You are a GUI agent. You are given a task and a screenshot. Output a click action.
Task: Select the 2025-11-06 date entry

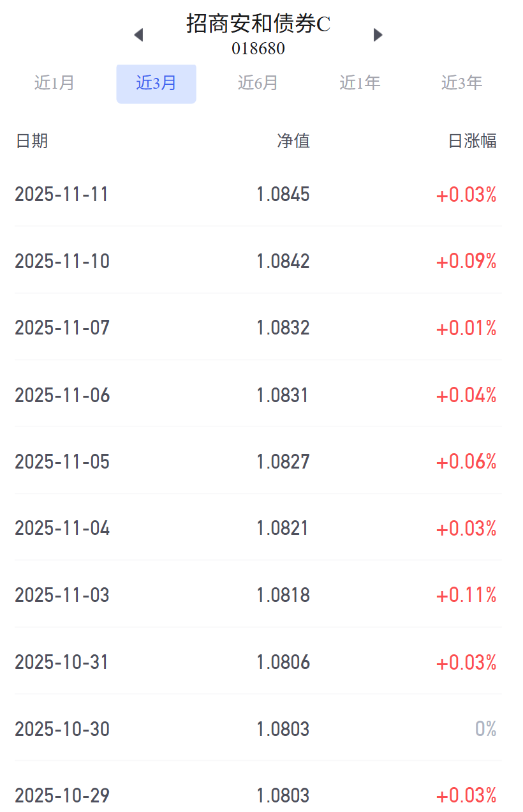tap(63, 395)
